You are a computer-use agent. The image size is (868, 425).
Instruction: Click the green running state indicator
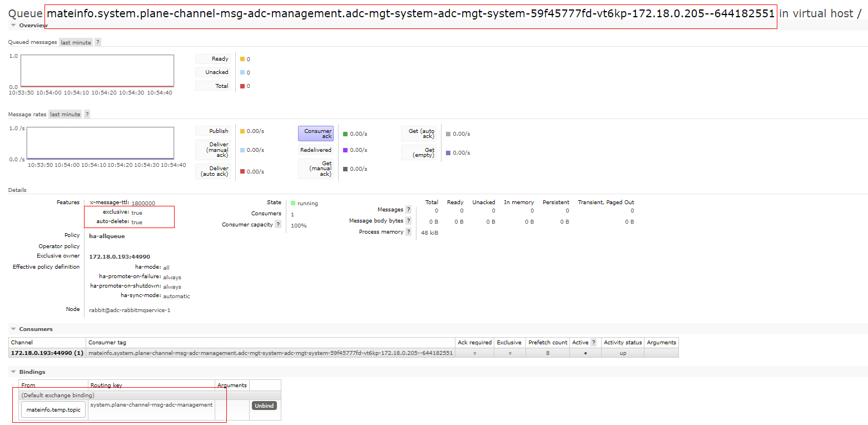[293, 203]
